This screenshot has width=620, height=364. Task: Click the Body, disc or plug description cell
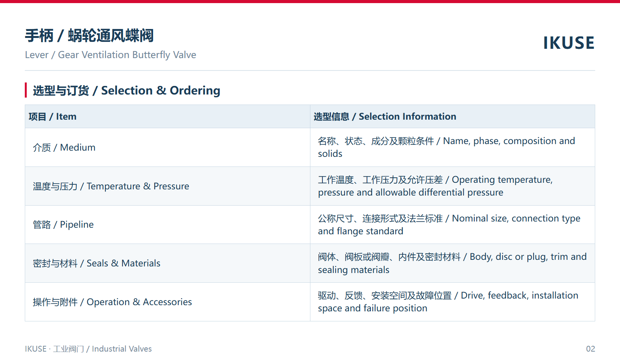(x=452, y=263)
